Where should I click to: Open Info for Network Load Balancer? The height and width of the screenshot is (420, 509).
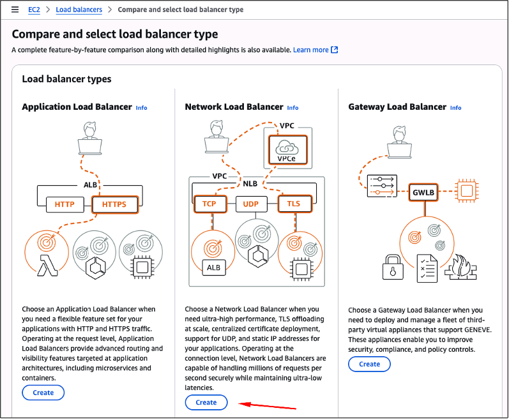[x=292, y=108]
